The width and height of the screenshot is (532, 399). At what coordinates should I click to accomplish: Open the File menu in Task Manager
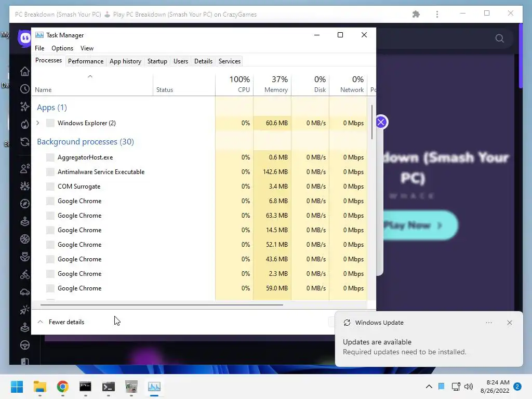39,48
